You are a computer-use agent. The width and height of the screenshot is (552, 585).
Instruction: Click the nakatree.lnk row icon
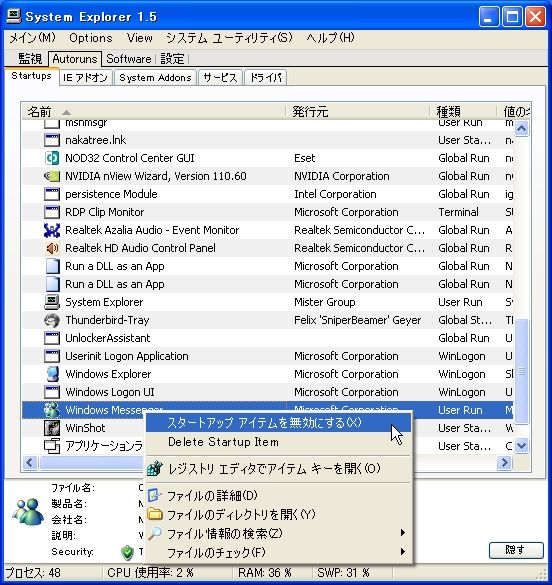point(52,140)
